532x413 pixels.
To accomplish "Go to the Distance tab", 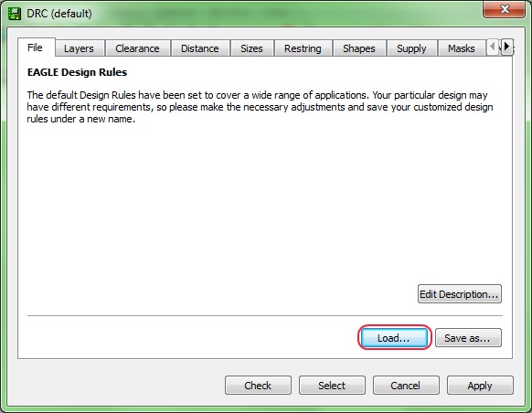I will click(x=200, y=48).
